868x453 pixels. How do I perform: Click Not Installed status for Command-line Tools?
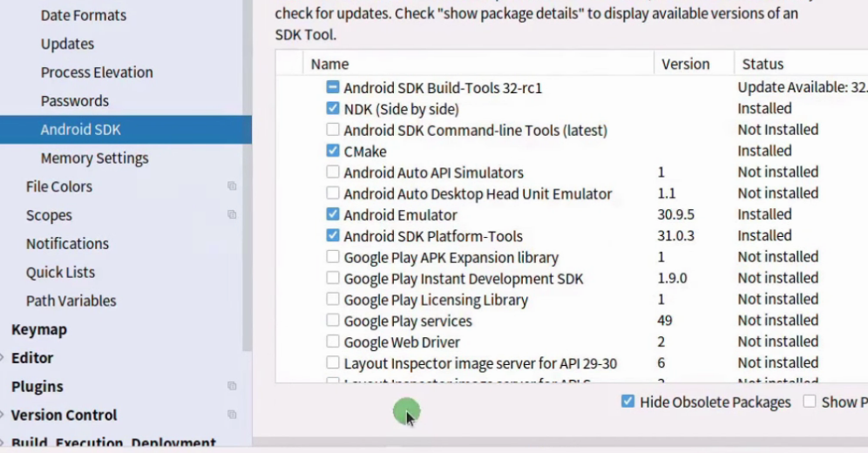(x=777, y=130)
